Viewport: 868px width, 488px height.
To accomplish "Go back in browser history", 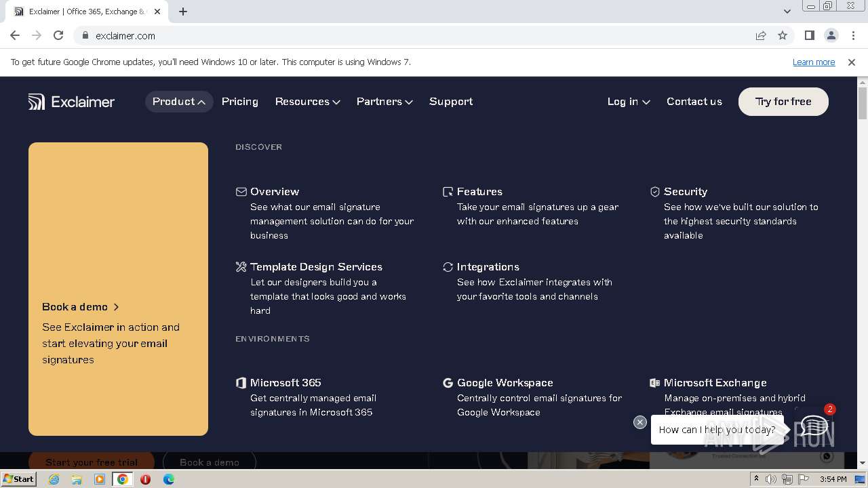I will pos(15,35).
